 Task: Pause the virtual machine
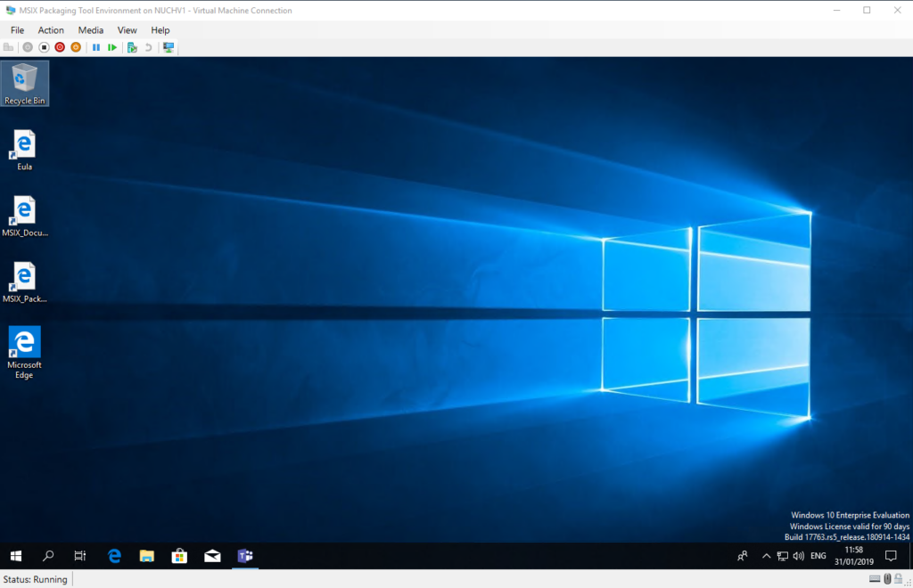(x=96, y=47)
